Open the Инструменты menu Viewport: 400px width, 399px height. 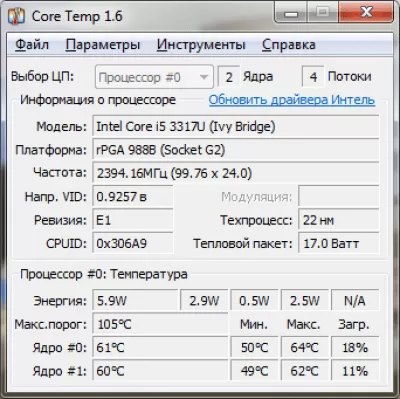coord(201,45)
